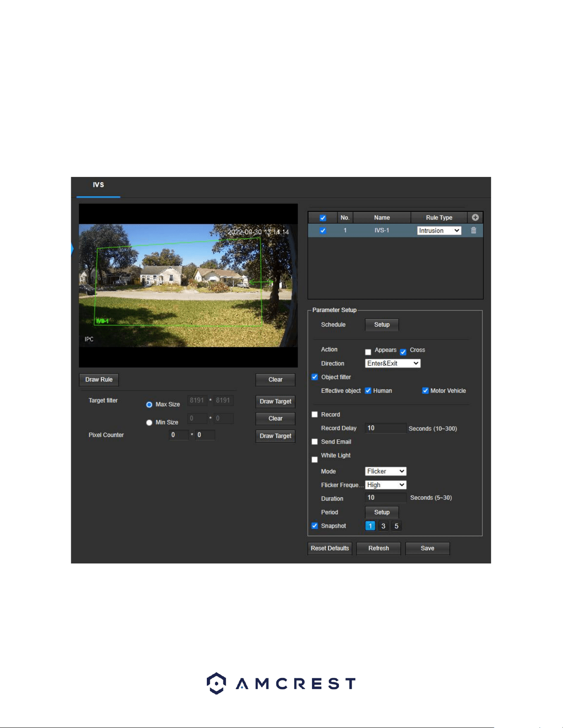Expand the Flicker Frequency High dropdown
Viewport: 563px width, 728px height.
(386, 485)
